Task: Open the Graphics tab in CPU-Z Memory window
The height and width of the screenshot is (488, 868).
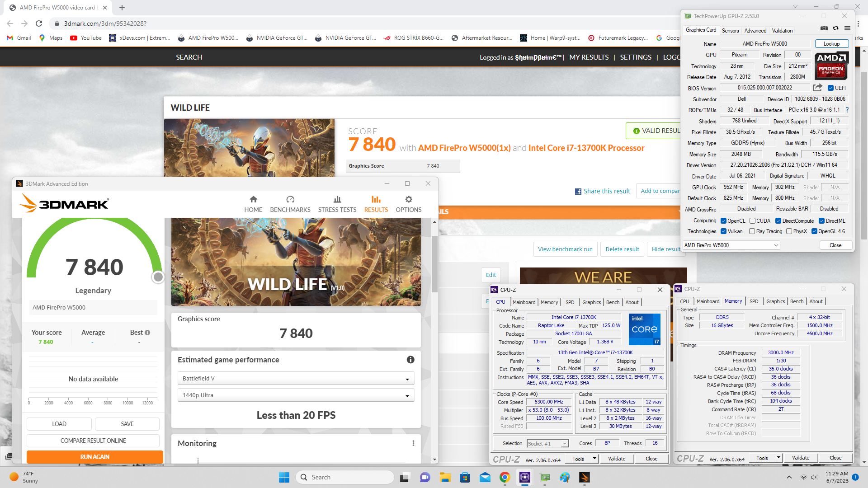Action: pos(775,301)
